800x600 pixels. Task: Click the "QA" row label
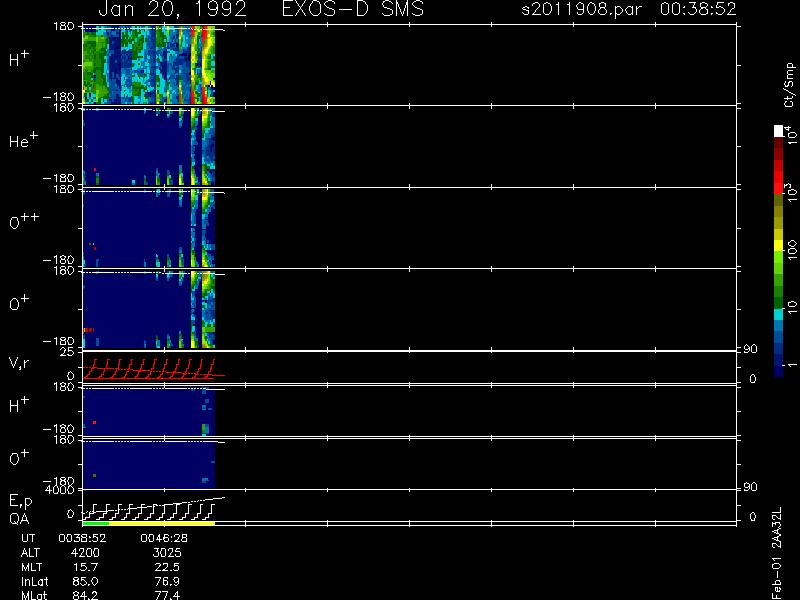click(19, 519)
